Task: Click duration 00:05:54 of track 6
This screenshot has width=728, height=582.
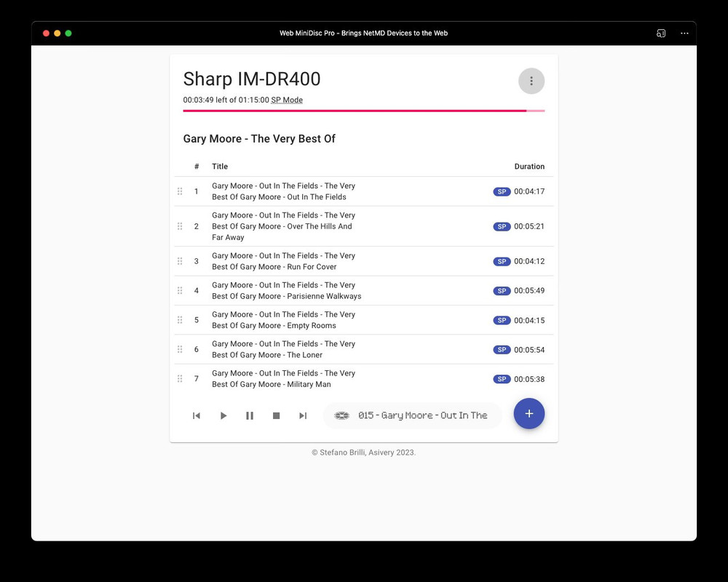Action: coord(529,350)
